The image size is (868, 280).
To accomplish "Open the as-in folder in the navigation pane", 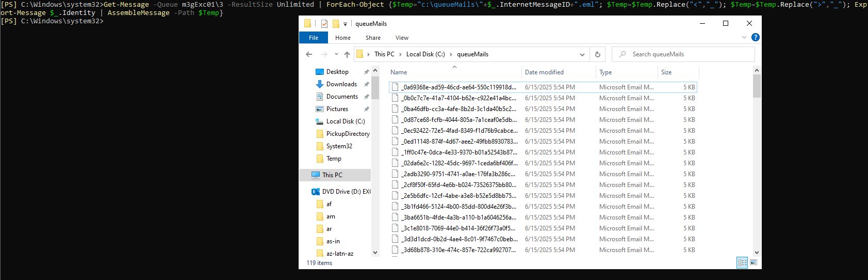I will pyautogui.click(x=333, y=241).
